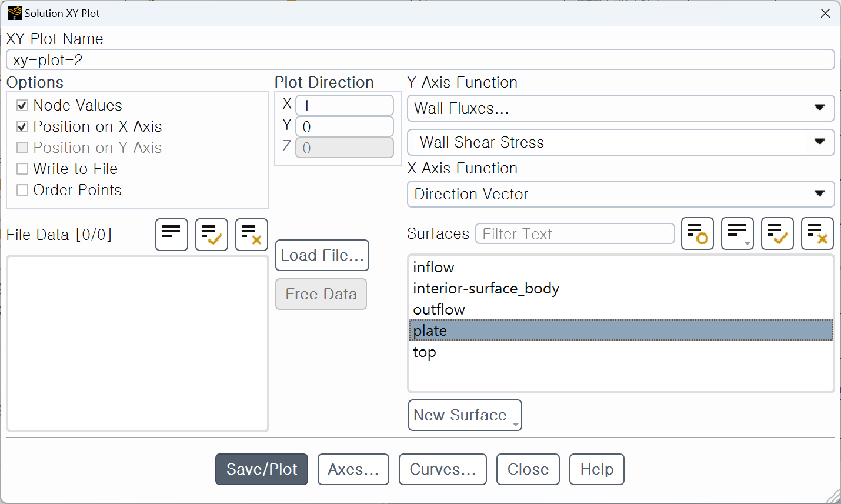Click the Save/Plot button
This screenshot has width=841, height=504.
click(262, 469)
